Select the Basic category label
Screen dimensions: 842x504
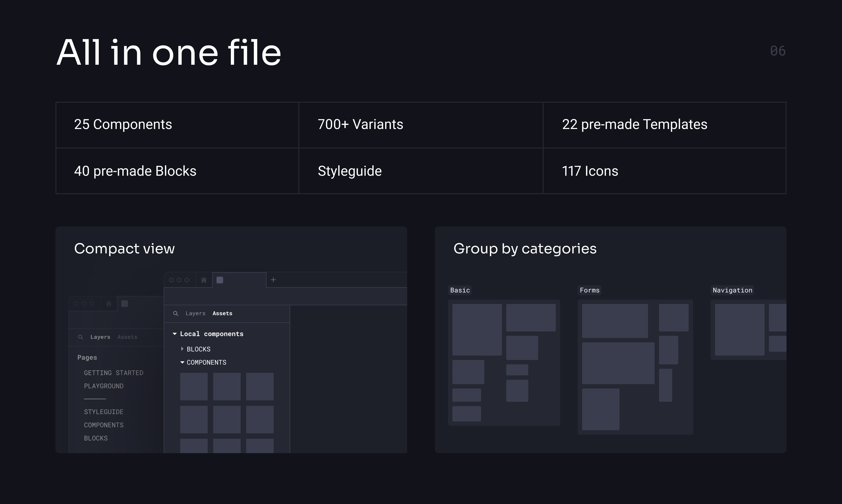tap(460, 290)
